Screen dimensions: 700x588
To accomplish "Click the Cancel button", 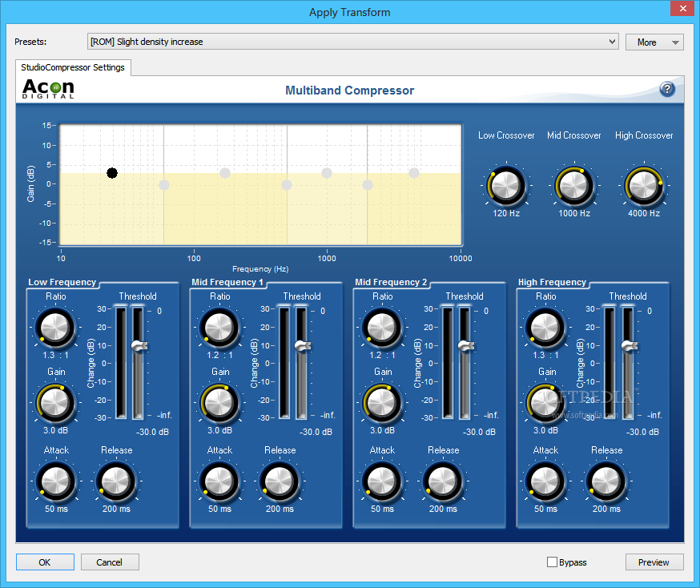I will (110, 562).
